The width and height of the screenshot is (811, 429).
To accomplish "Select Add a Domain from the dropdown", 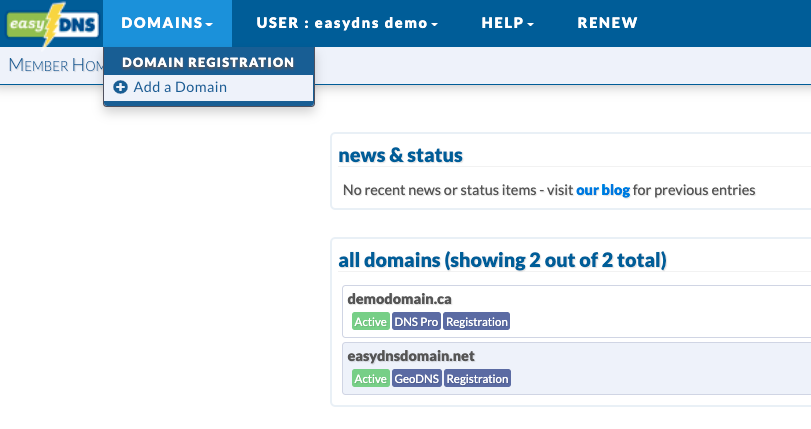I will (208, 87).
